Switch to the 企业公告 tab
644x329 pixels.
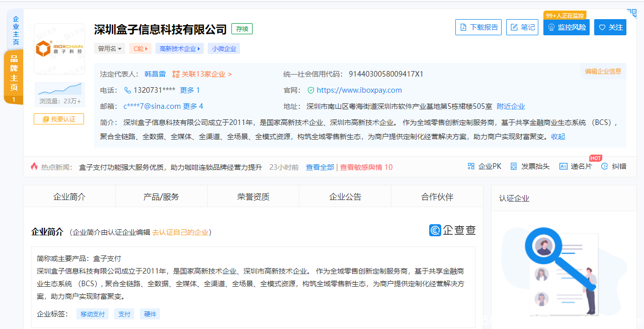(x=345, y=196)
